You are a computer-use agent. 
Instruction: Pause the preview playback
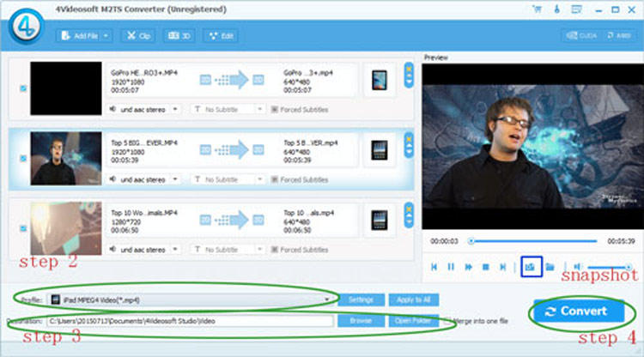[451, 267]
